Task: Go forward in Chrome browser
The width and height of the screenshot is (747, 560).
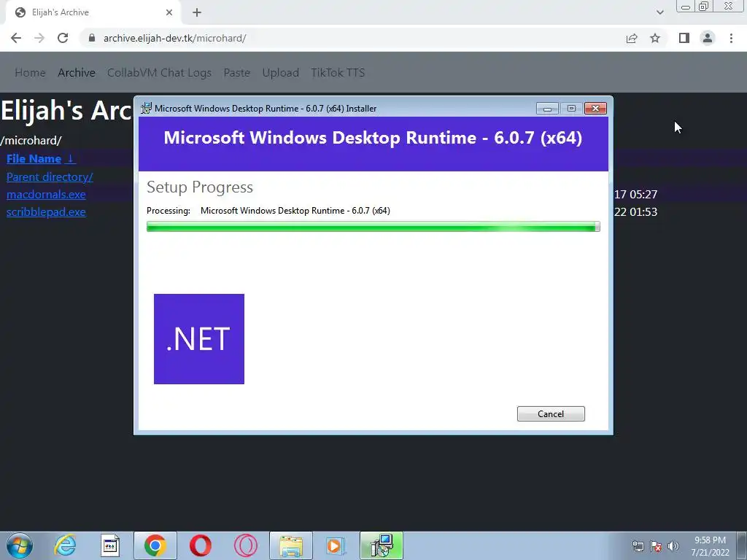Action: 39,38
